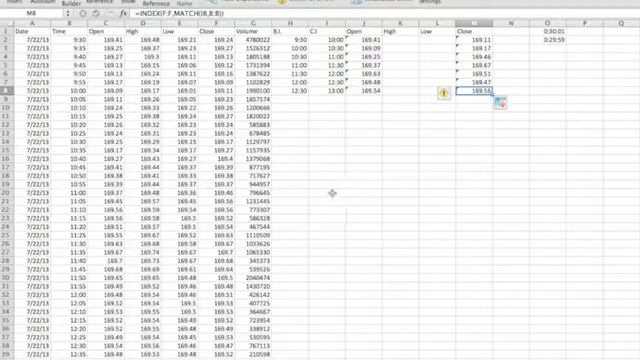The image size is (640, 360).
Task: Select volume cell 4780022
Action: [x=253, y=40]
